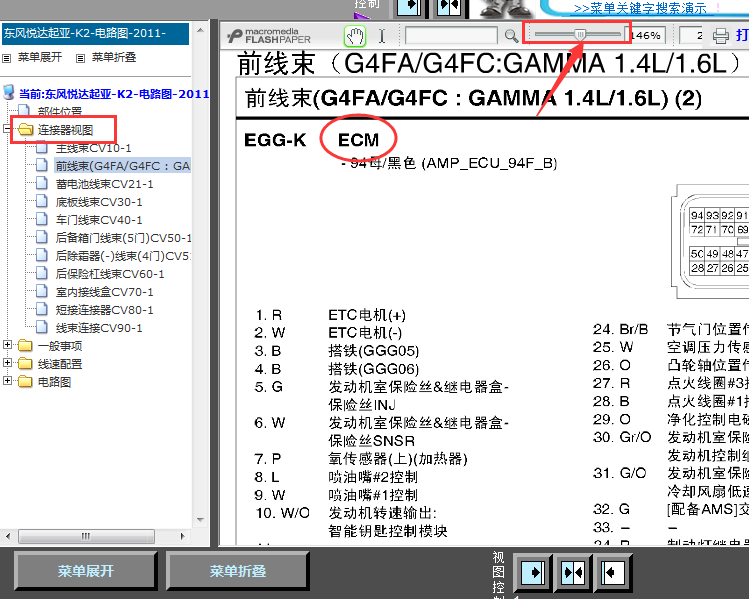The width and height of the screenshot is (749, 599).
Task: Click the 菜单折叠 text link in sidebar
Action: point(114,57)
